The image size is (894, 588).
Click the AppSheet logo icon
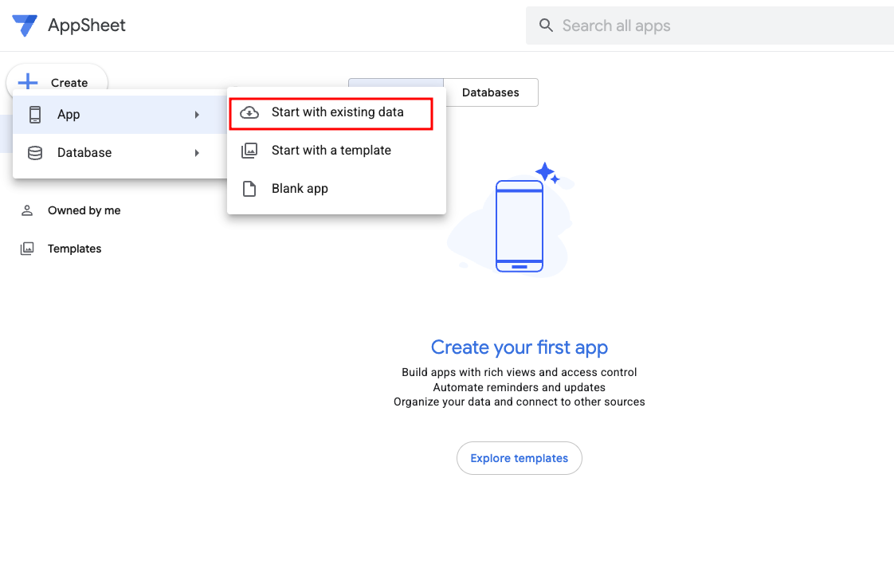click(x=25, y=25)
